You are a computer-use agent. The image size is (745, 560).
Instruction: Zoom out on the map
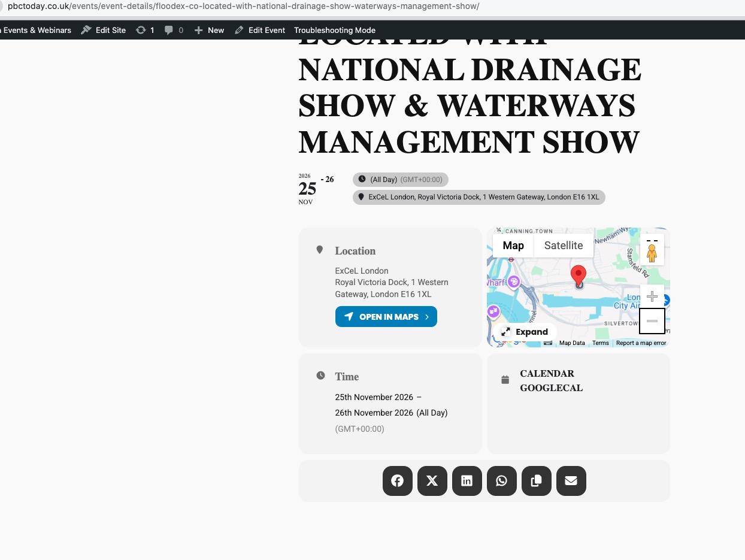click(652, 321)
